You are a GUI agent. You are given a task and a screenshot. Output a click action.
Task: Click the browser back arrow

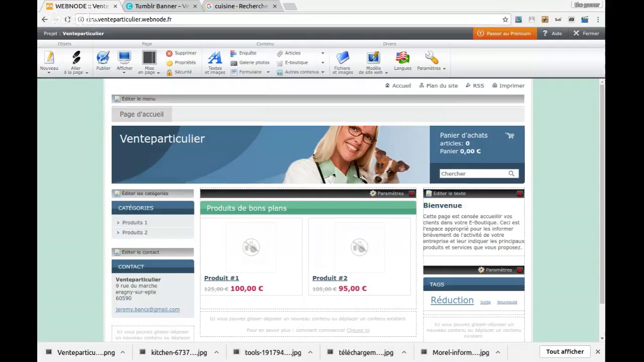click(x=45, y=19)
